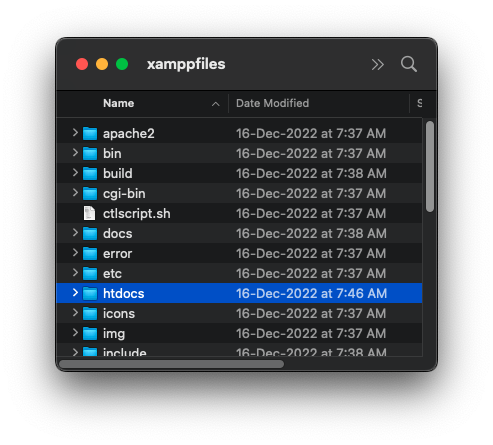Select the apache2 row name
The image size is (493, 445).
pyautogui.click(x=129, y=134)
